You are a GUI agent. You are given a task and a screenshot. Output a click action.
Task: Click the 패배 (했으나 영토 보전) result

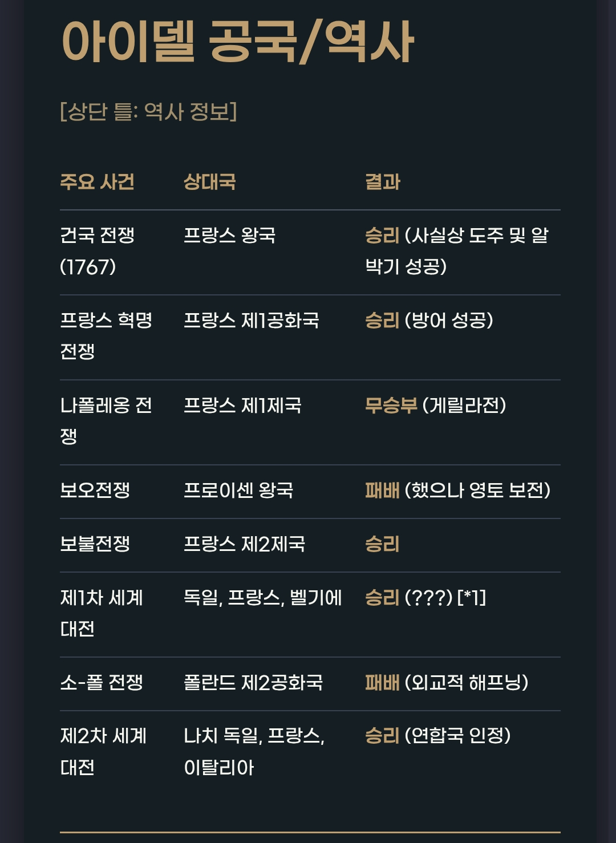pos(457,490)
